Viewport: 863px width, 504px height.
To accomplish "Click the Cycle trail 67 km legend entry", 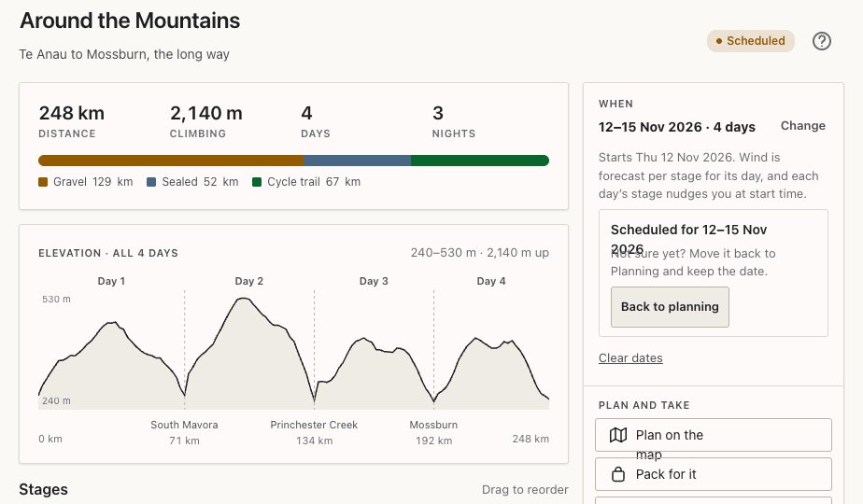I will click(x=306, y=182).
